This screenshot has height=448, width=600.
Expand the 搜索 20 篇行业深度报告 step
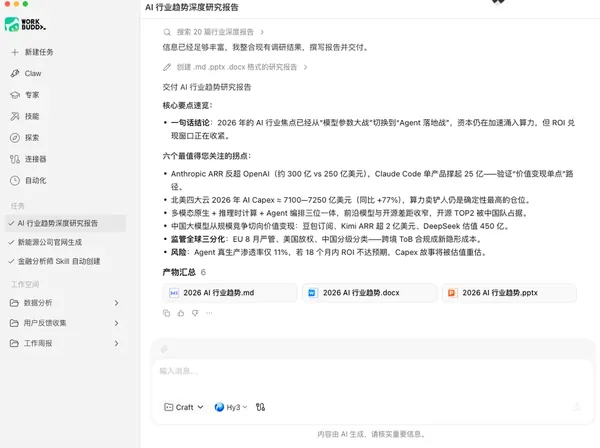(x=214, y=32)
